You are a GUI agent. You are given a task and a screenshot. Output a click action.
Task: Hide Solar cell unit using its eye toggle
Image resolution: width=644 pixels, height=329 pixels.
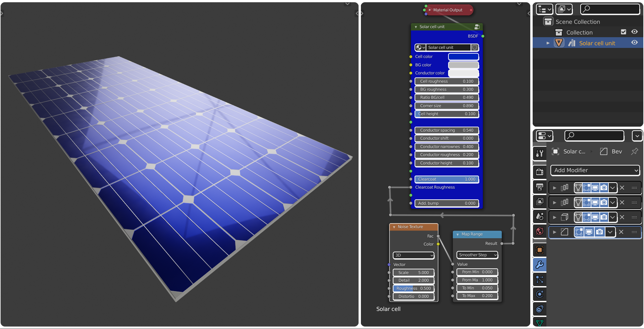[634, 43]
